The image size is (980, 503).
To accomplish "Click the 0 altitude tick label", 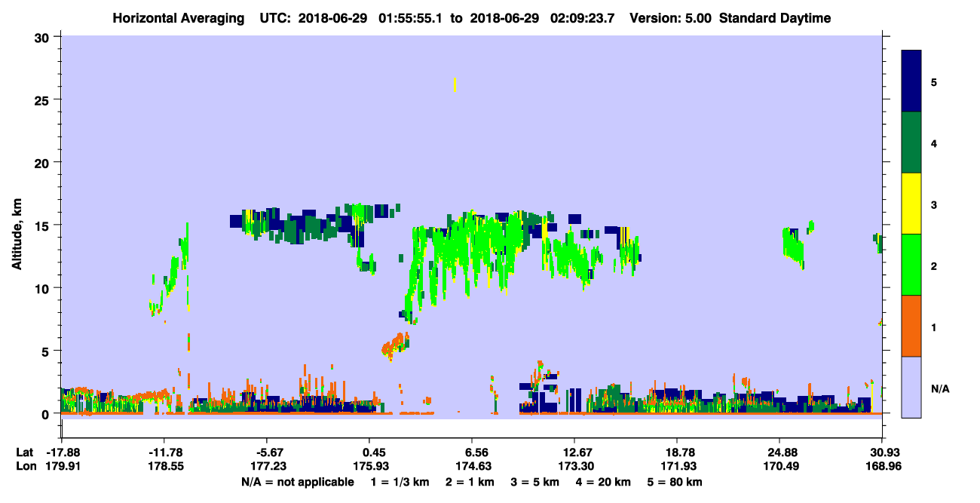I will pyautogui.click(x=46, y=413).
